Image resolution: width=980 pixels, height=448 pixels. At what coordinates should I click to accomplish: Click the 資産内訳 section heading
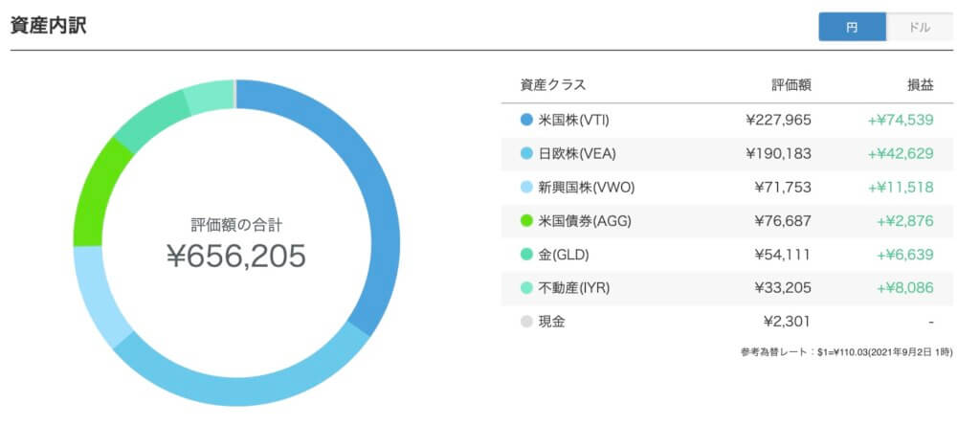click(48, 26)
